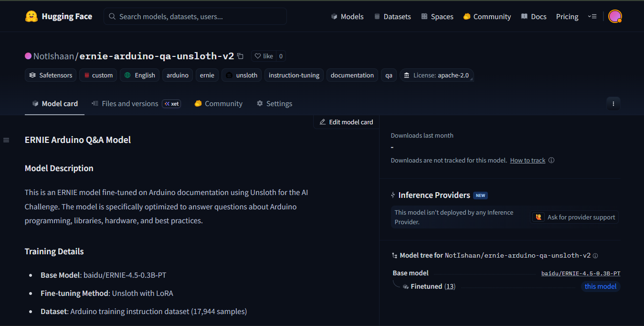The width and height of the screenshot is (644, 326).
Task: Select the unsloth tag
Action: click(x=242, y=75)
